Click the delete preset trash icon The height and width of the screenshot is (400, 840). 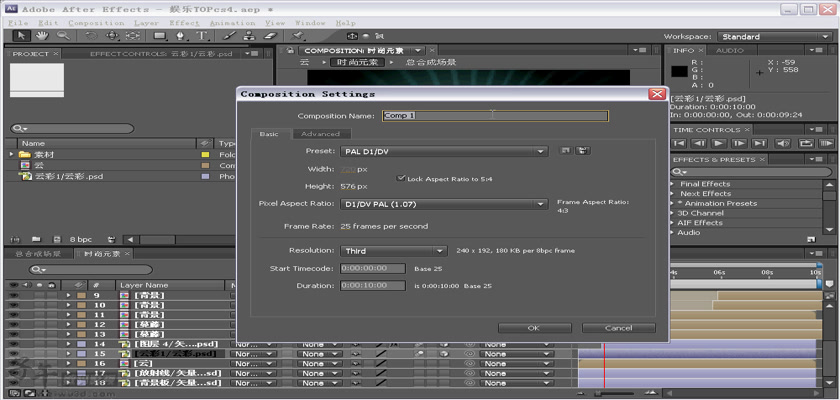coord(582,151)
